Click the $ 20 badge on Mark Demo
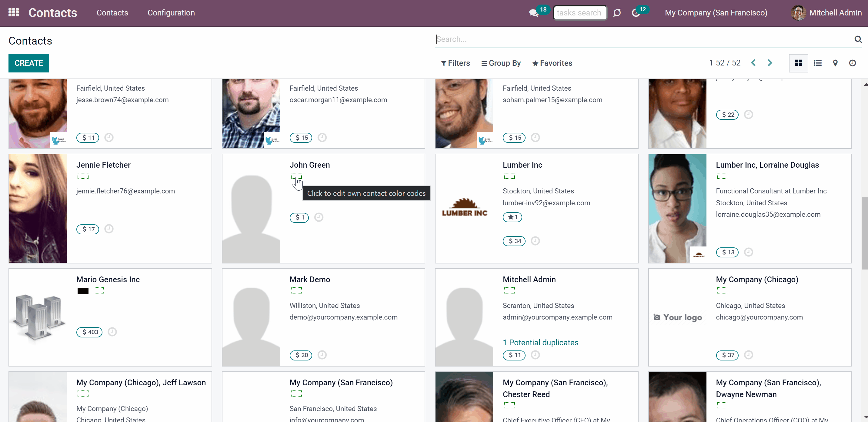Image resolution: width=868 pixels, height=422 pixels. [x=301, y=355]
